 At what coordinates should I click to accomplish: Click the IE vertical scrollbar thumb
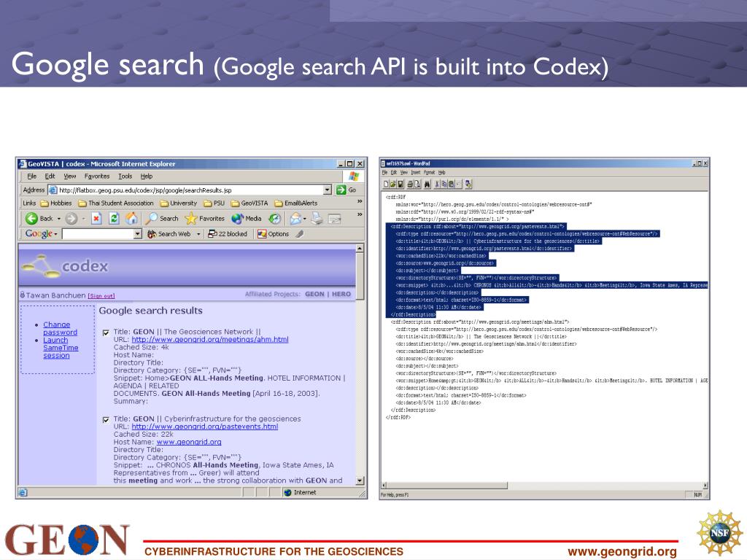360,276
